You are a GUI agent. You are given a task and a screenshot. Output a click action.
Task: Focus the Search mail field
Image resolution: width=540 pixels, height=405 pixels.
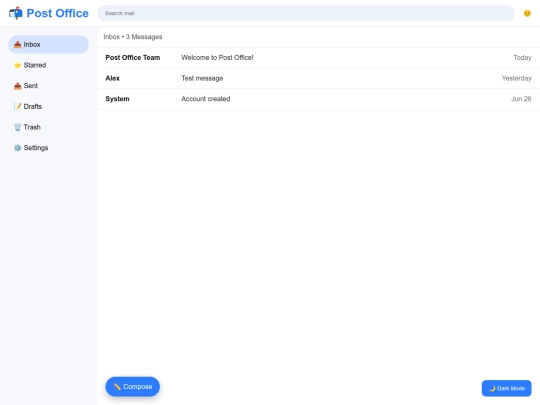(x=306, y=13)
